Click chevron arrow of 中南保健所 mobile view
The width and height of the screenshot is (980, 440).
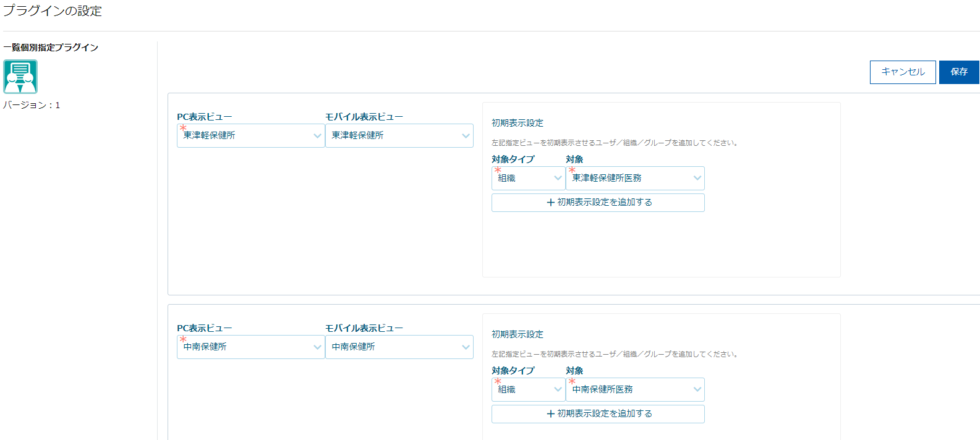point(466,347)
